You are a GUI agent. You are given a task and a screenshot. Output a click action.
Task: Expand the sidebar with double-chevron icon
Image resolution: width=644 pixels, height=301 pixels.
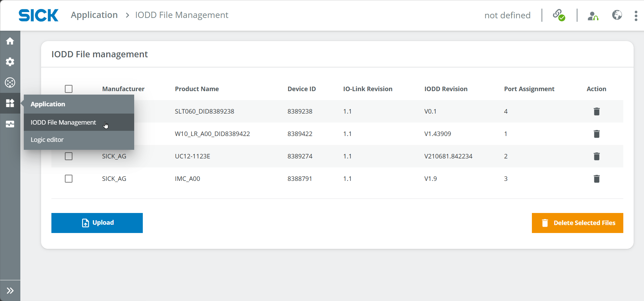10,291
